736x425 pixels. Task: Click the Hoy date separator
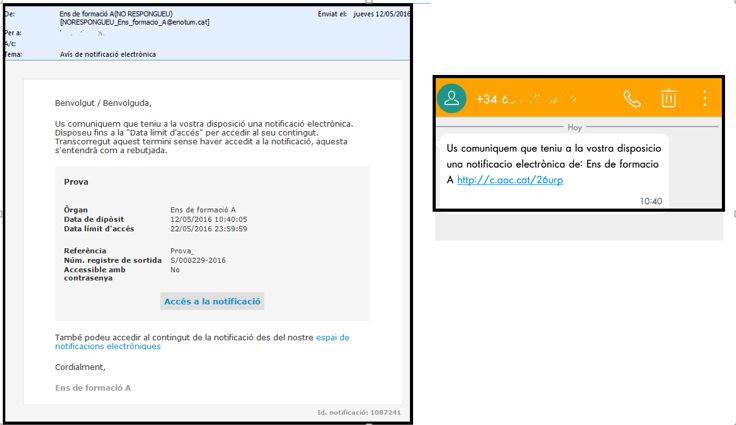[x=574, y=127]
